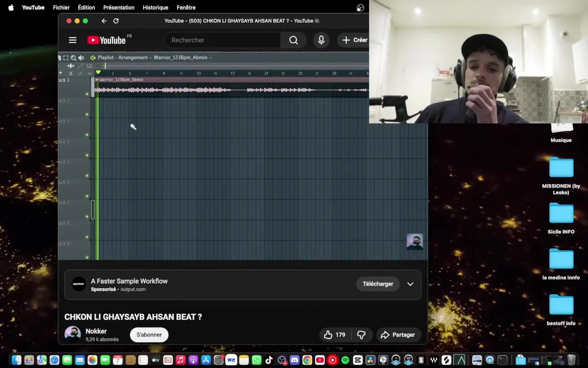Open Finder from the dock
The image size is (588, 368).
16,360
